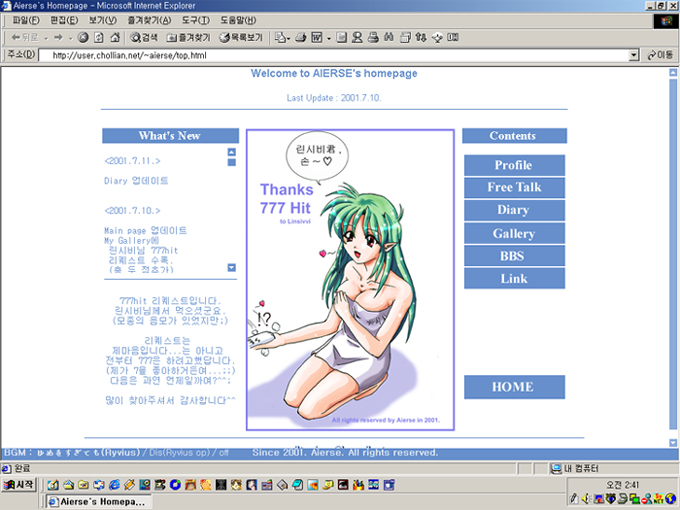This screenshot has height=510, width=680.
Task: Open the Back button history dropdown arrow
Action: pos(46,38)
